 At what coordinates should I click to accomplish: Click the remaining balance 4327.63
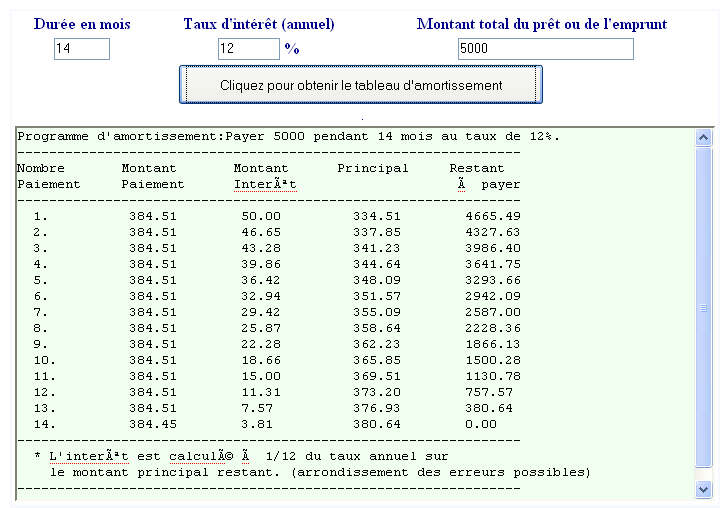click(x=493, y=232)
